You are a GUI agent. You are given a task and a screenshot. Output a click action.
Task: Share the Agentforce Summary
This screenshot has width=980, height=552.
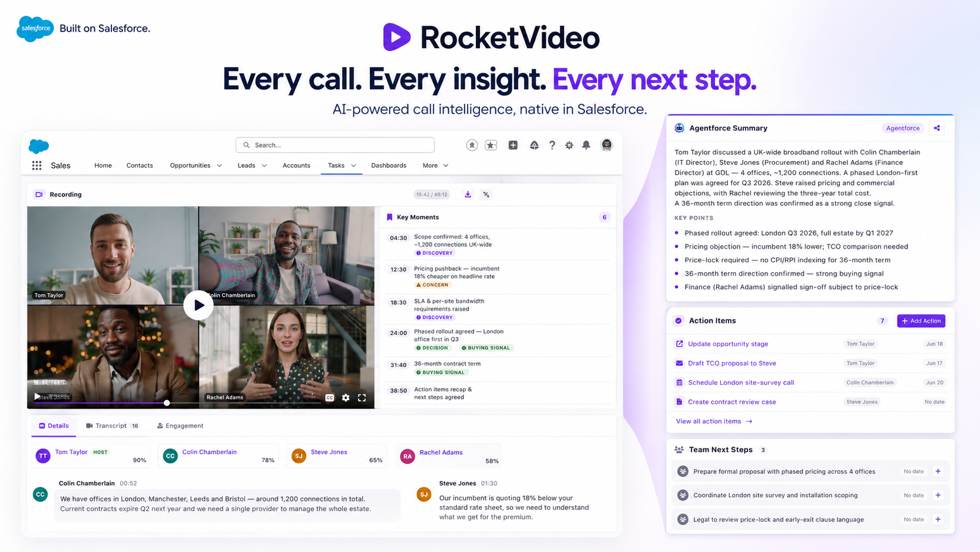click(x=937, y=128)
